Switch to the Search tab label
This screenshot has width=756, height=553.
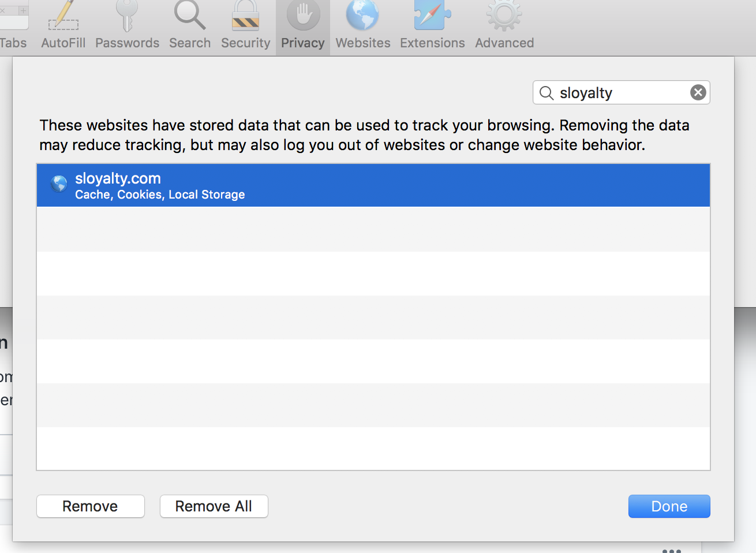[x=190, y=43]
